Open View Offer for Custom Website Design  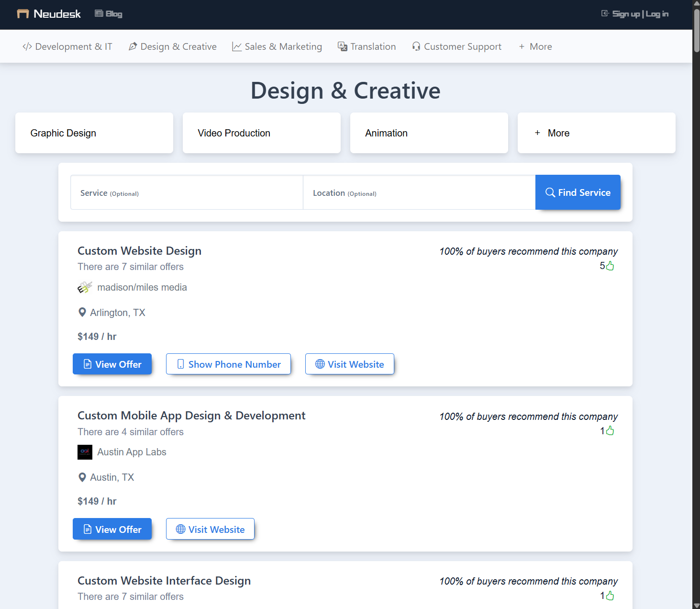coord(112,364)
